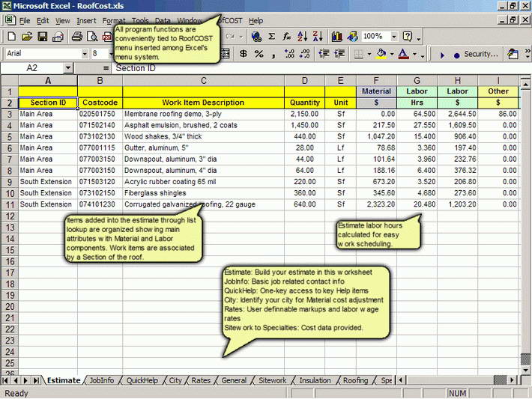Click the AutoSum sigma icon

pyautogui.click(x=271, y=36)
